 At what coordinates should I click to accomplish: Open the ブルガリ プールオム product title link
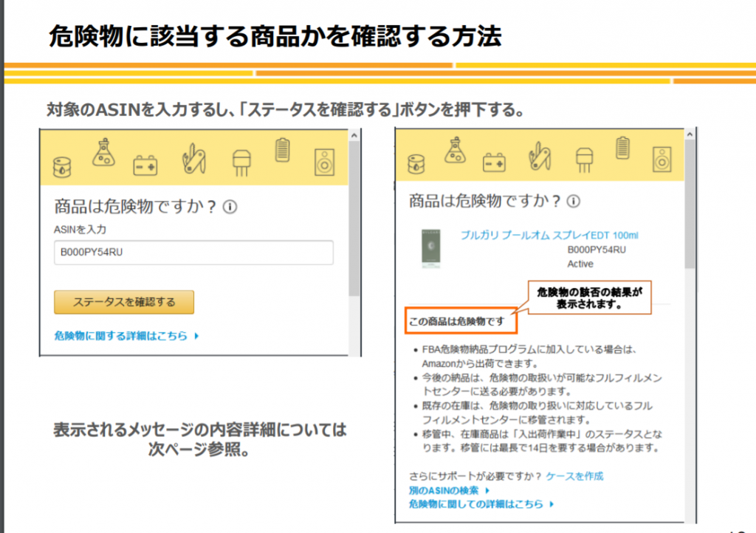549,235
